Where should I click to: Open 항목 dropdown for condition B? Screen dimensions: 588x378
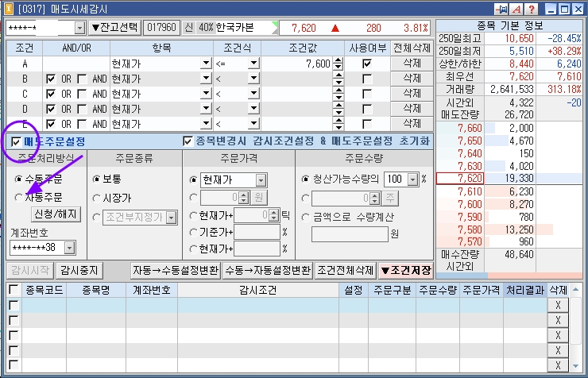206,79
